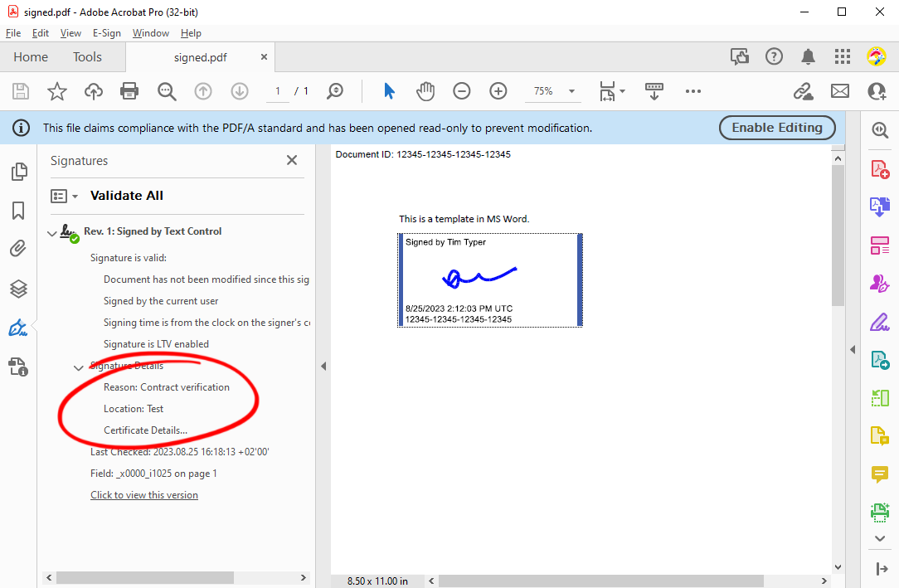
Task: Click signatures panel horizontal scrollbar
Action: [x=144, y=578]
